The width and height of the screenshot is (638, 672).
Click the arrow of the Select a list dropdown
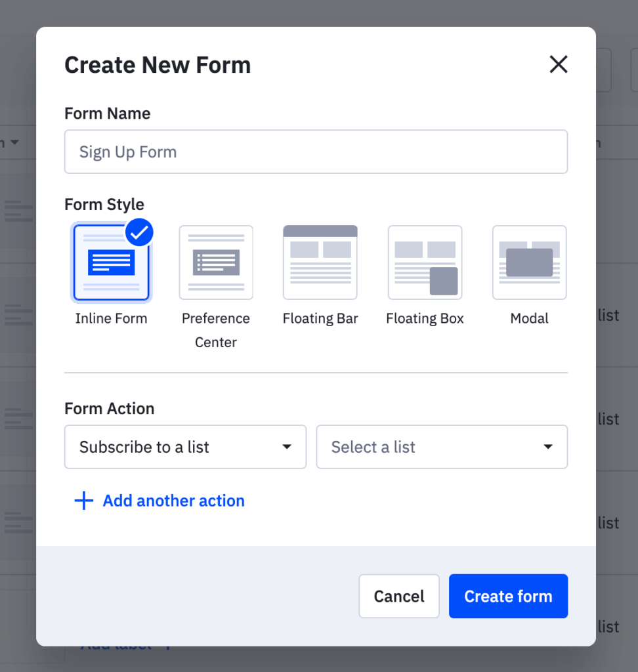point(548,447)
